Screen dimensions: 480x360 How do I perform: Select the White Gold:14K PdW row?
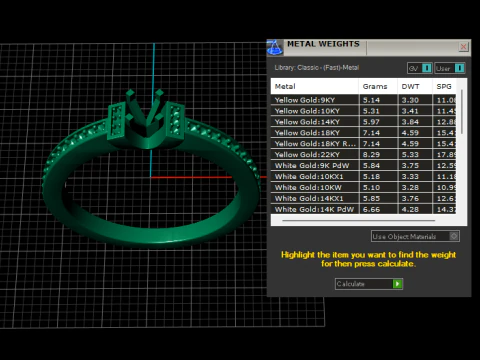coord(363,209)
